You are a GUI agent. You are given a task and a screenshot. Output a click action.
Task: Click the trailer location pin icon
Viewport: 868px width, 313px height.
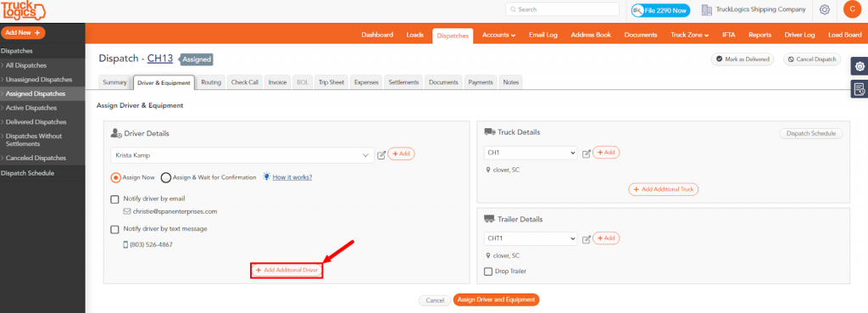(488, 256)
